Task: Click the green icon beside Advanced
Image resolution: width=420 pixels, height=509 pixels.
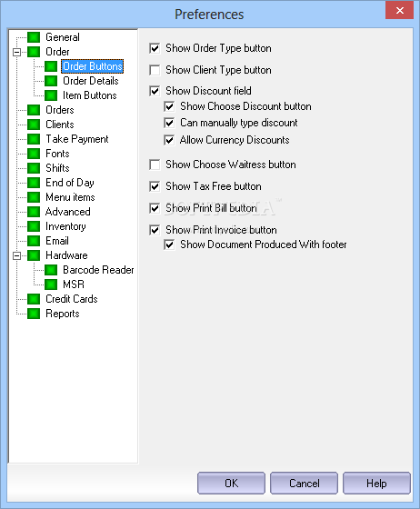Action: coord(34,212)
